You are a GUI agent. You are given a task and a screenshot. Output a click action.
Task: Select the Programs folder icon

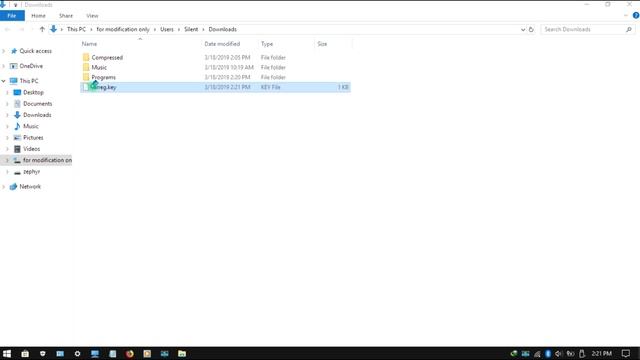tap(86, 77)
